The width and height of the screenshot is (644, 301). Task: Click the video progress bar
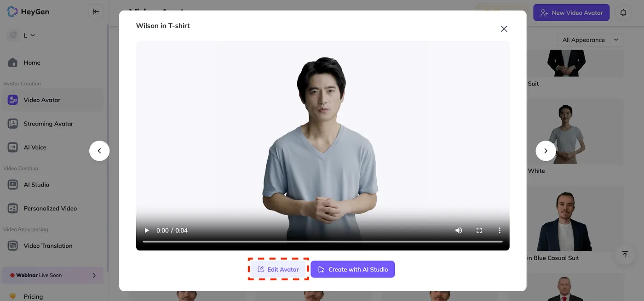tap(322, 241)
